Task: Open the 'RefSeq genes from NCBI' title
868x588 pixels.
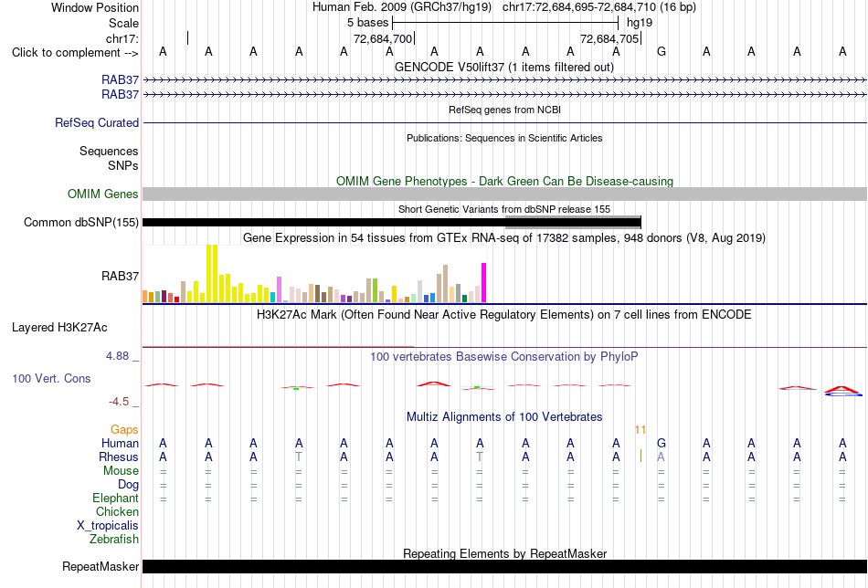Action: pyautogui.click(x=504, y=110)
